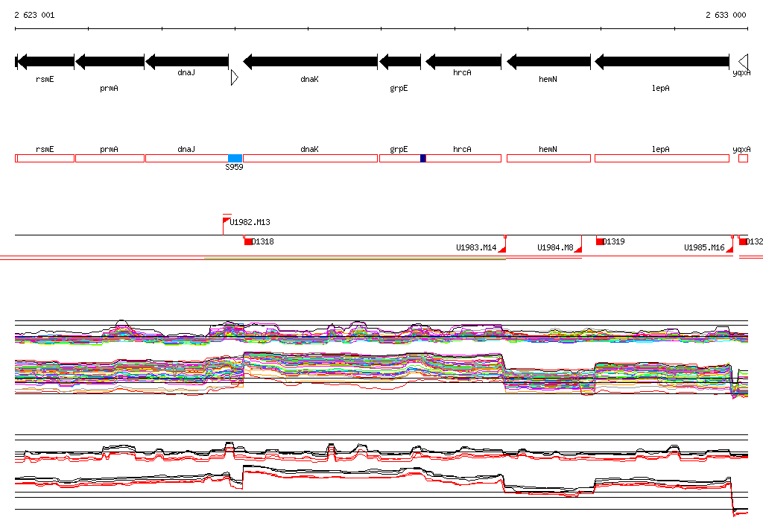Click the hemN label under the black arrow
The image size is (763, 532).
tap(548, 79)
